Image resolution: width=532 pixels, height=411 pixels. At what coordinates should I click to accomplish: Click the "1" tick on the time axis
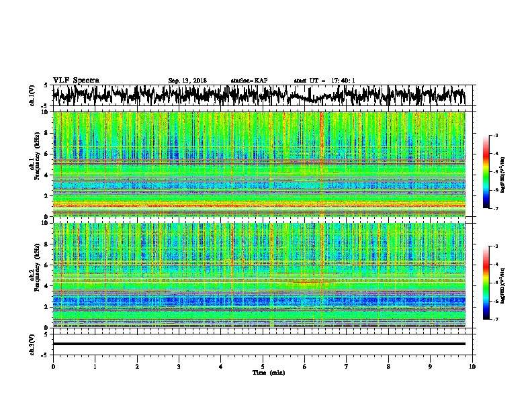click(95, 366)
